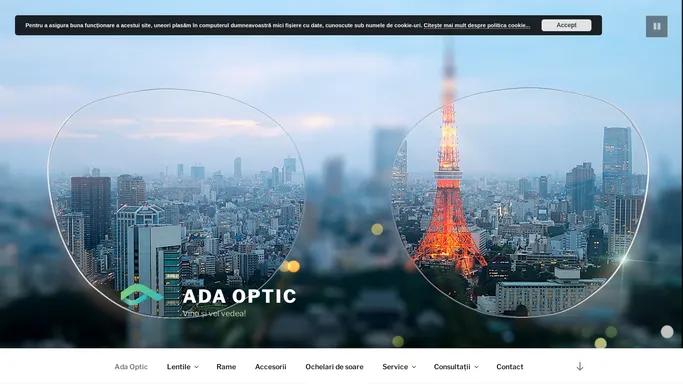Screen dimensions: 683x384
Task: Expand the Service submenu chevron
Action: (x=414, y=367)
